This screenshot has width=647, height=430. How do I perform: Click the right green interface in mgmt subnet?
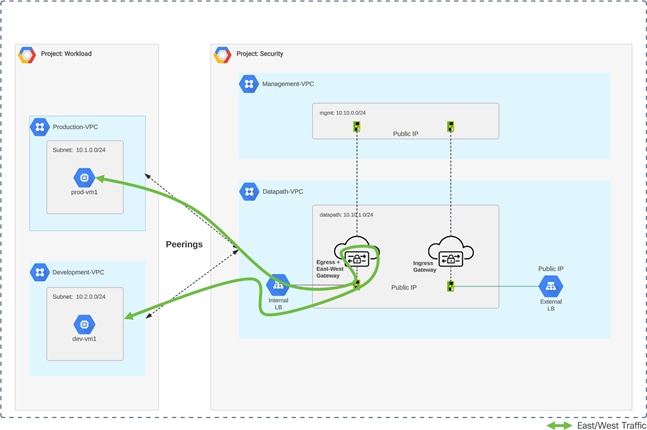coord(451,127)
